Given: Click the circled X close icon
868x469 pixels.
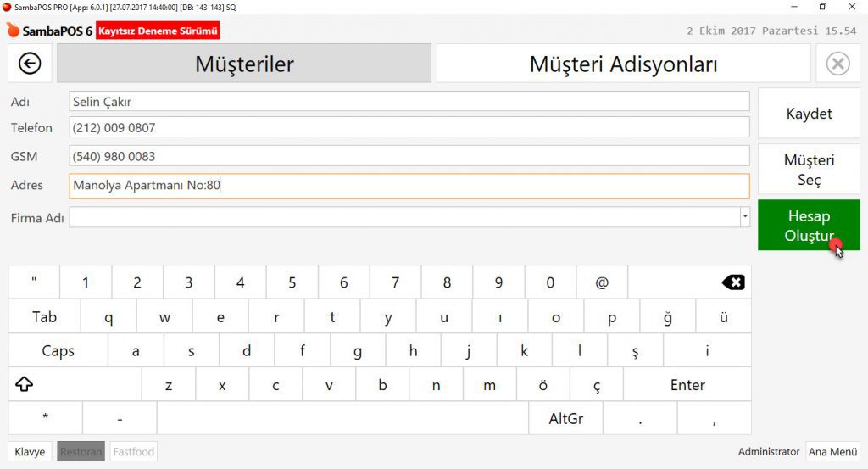Looking at the screenshot, I should [x=837, y=64].
